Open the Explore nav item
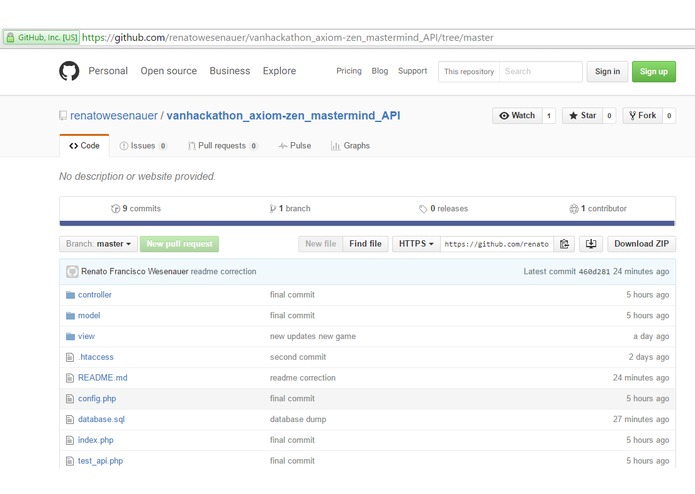The width and height of the screenshot is (695, 494). (279, 71)
